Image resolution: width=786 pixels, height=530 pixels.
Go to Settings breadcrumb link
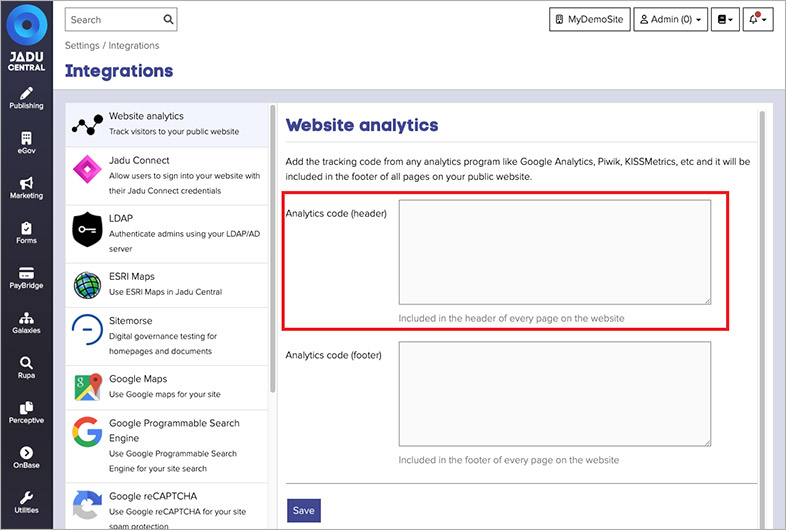click(82, 46)
